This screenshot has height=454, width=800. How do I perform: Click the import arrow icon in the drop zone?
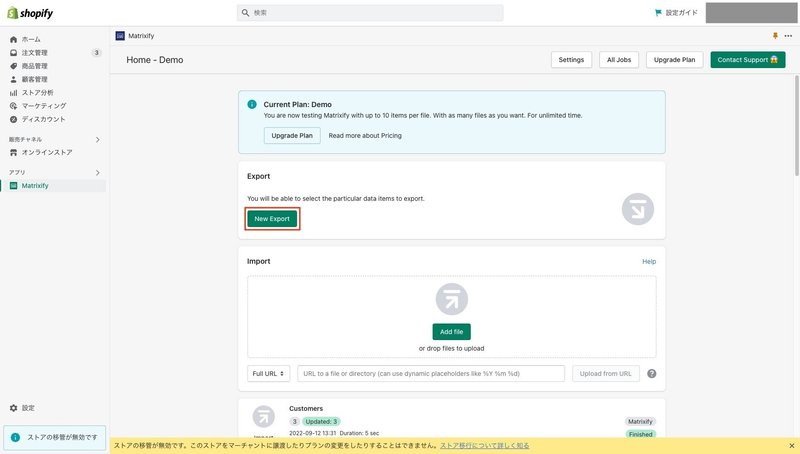452,299
